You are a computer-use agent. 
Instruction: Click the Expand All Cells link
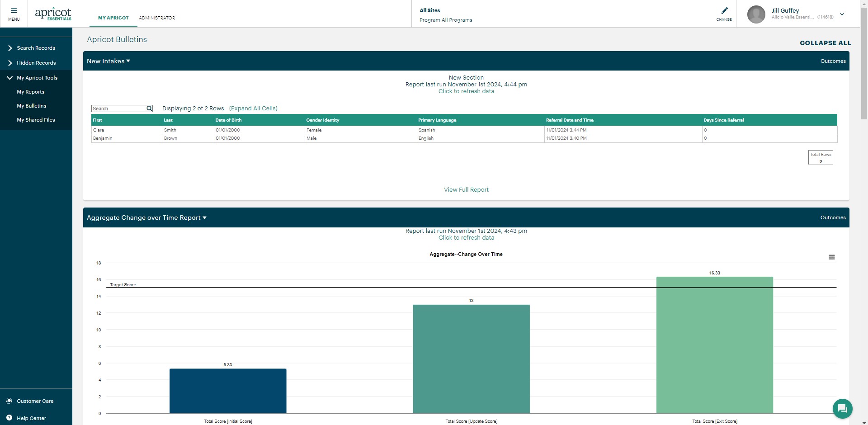[x=253, y=109]
